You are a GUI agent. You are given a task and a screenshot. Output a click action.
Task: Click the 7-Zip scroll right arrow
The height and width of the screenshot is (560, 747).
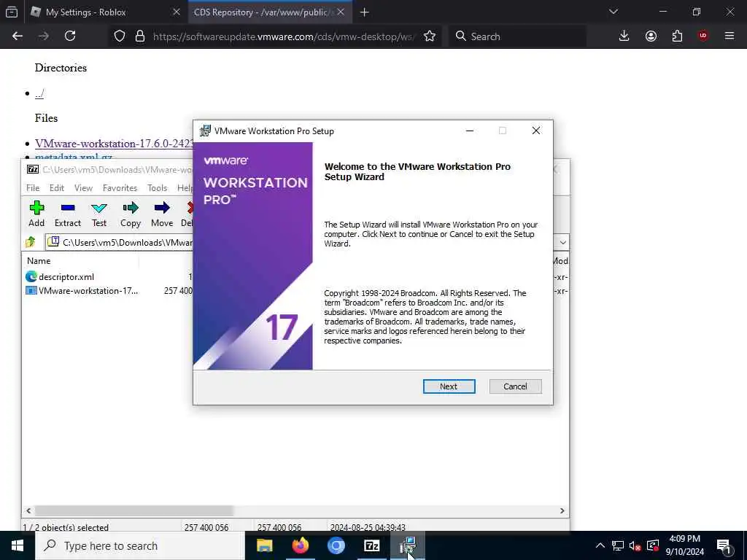(562, 510)
